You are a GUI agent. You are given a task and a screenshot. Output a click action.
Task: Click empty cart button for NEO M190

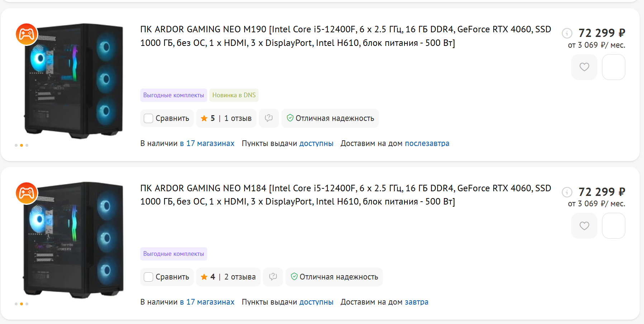click(x=614, y=67)
